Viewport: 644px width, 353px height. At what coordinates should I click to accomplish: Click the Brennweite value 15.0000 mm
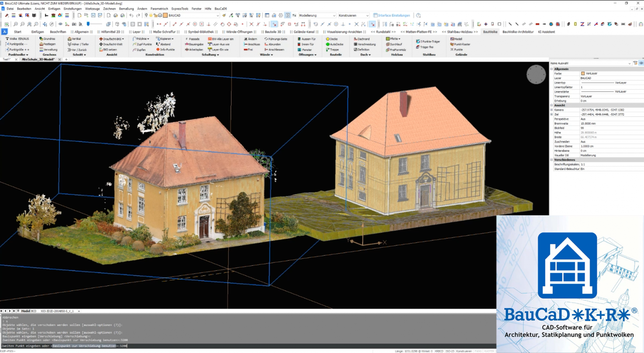[x=588, y=123]
